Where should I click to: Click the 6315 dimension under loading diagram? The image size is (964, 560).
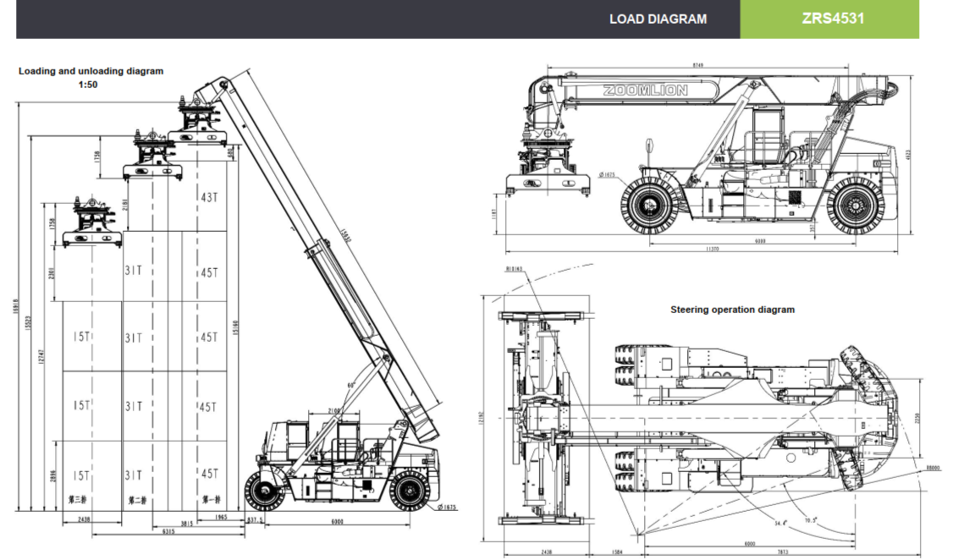168,533
